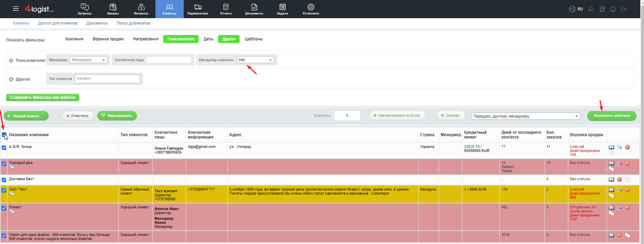Viewport: 644px width, 244px height.
Task: Open the Финансы section
Action: click(141, 9)
